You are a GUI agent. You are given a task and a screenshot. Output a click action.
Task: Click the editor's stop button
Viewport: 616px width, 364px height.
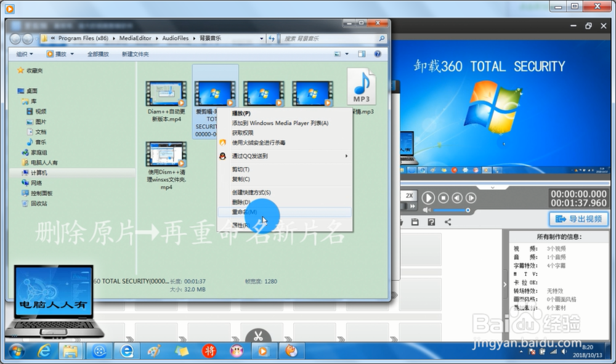tap(443, 198)
